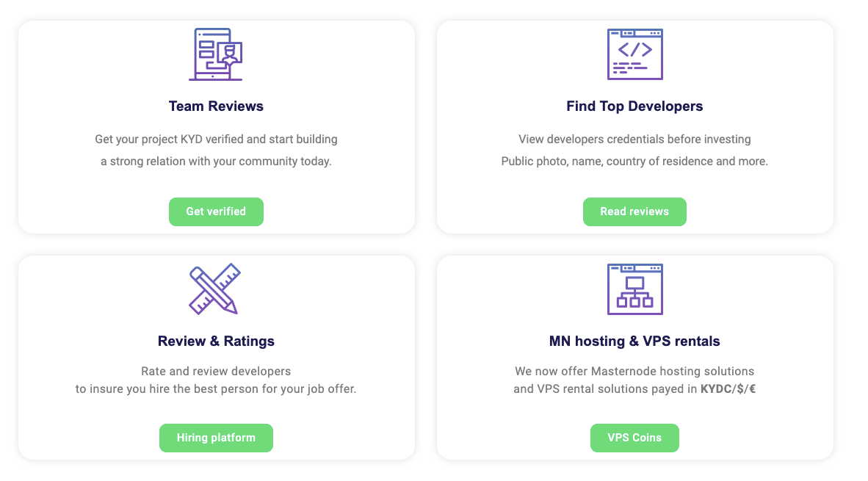Click the bold KYDC/$/€ text
The image size is (868, 481).
(728, 389)
